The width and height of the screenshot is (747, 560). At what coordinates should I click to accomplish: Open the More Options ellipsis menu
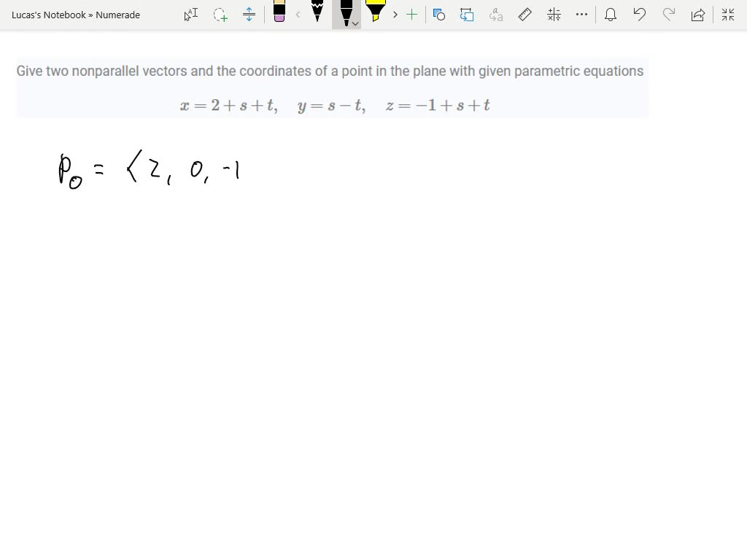tap(581, 14)
